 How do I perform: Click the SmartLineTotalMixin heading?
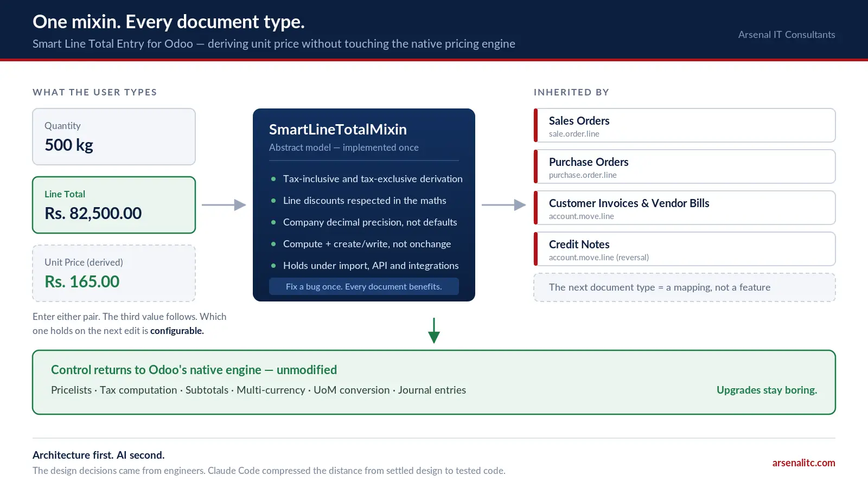coord(338,129)
